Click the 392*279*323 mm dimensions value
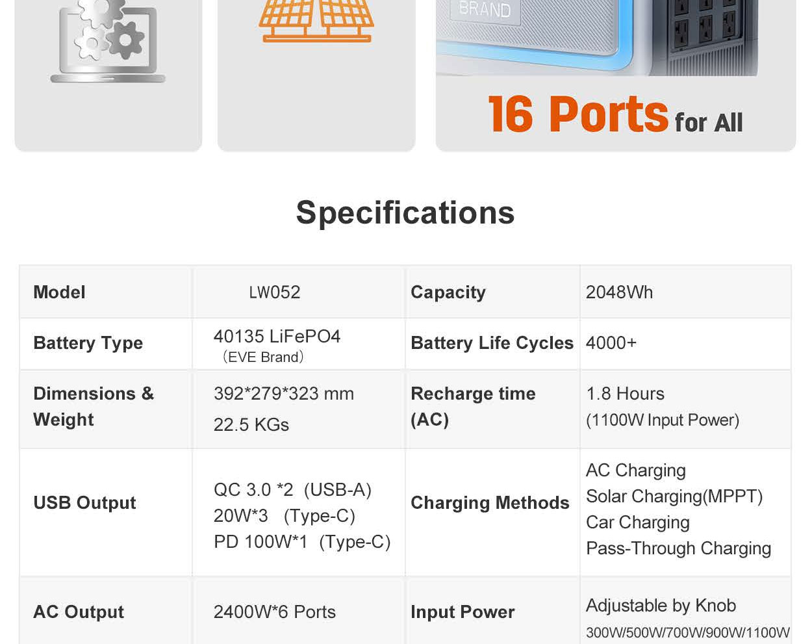 pyautogui.click(x=284, y=394)
